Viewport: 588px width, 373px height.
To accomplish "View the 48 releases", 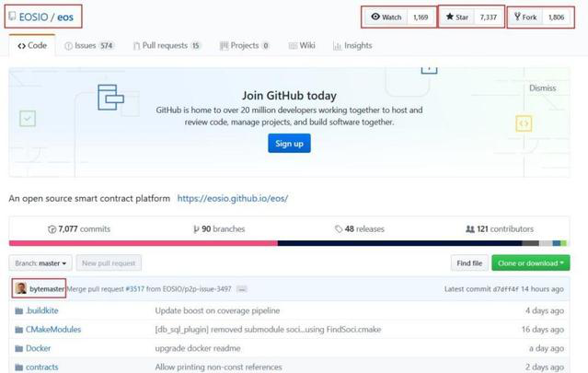I will click(x=360, y=229).
